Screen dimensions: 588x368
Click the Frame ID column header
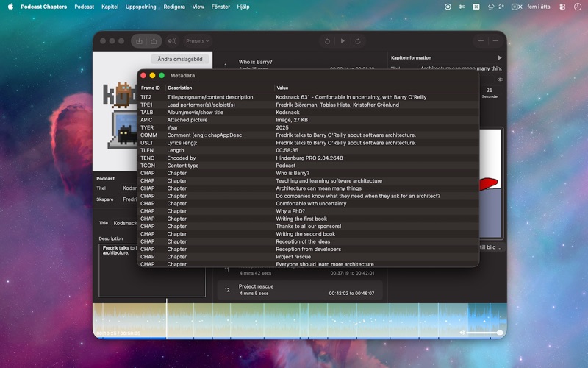[151, 88]
